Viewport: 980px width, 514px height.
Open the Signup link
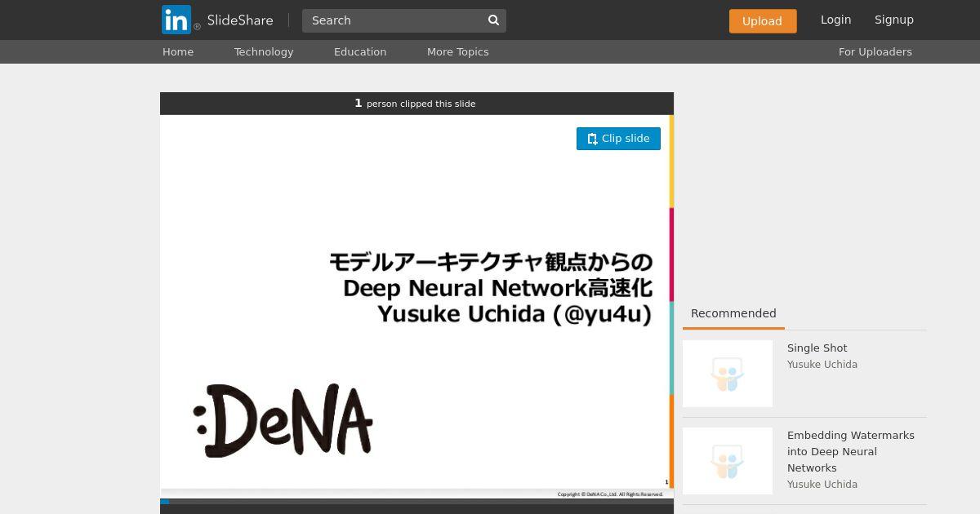pos(894,20)
